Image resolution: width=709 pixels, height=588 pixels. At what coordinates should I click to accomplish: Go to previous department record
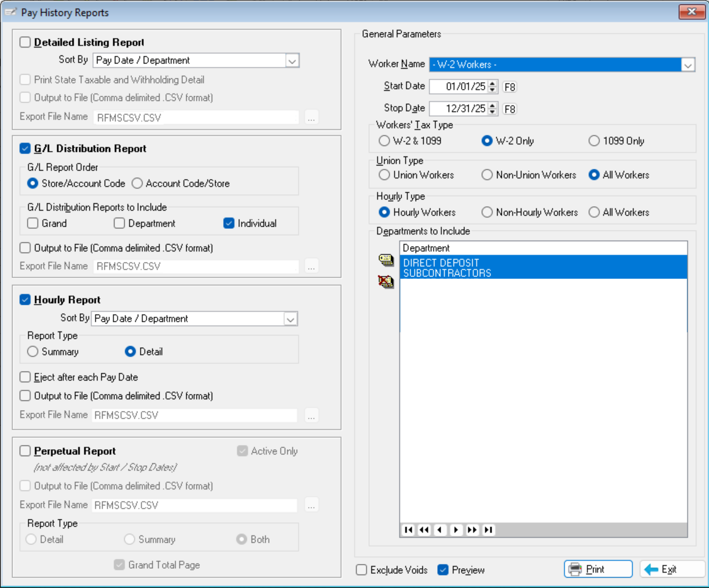tap(440, 530)
